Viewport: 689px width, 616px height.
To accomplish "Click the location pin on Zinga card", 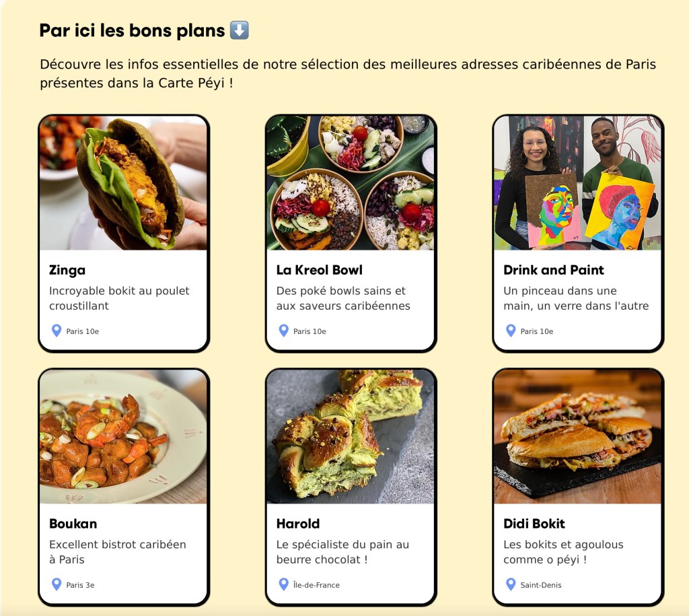I will 57,331.
